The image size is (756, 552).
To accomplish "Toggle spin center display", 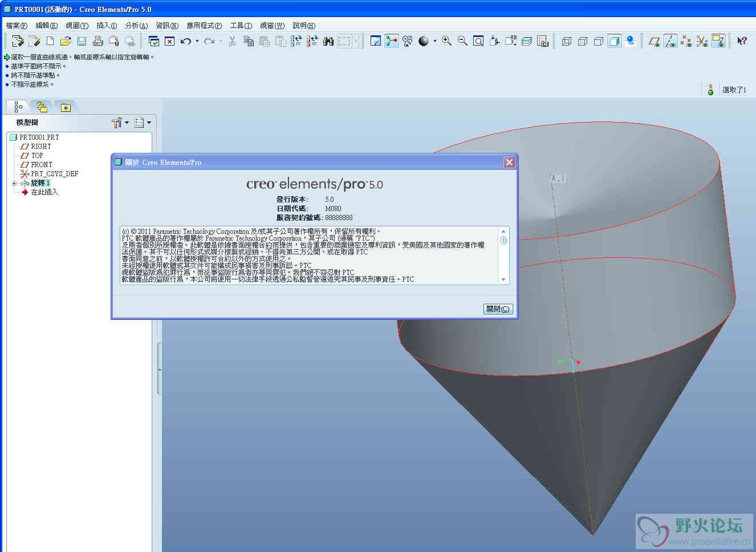I will tap(392, 41).
